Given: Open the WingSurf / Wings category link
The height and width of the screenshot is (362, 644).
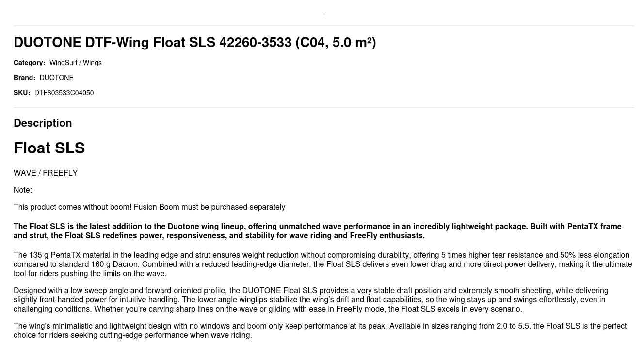Looking at the screenshot, I should click(x=76, y=63).
